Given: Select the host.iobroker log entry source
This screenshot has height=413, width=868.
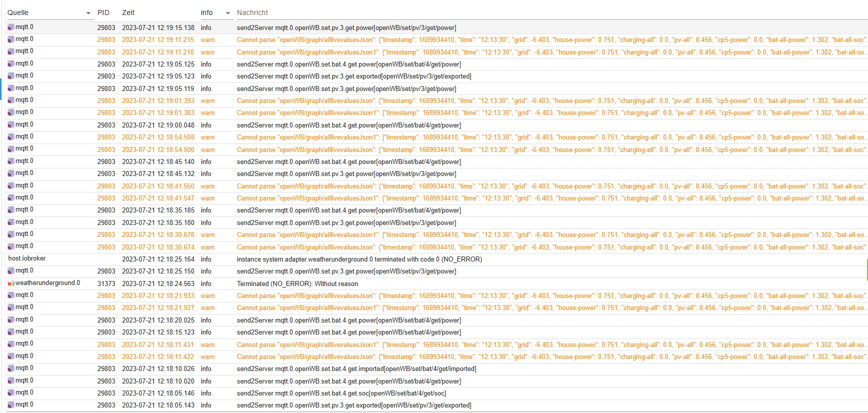Looking at the screenshot, I should (x=27, y=258).
